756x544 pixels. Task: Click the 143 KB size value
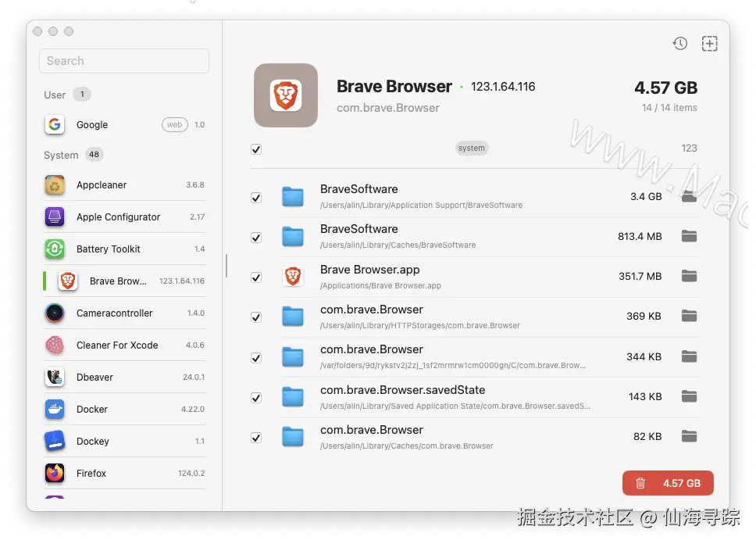tap(645, 397)
